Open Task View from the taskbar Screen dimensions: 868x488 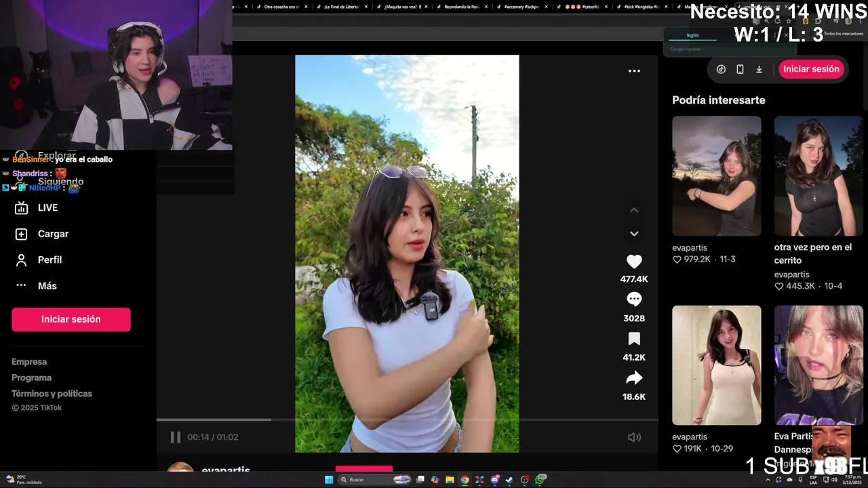click(x=420, y=480)
